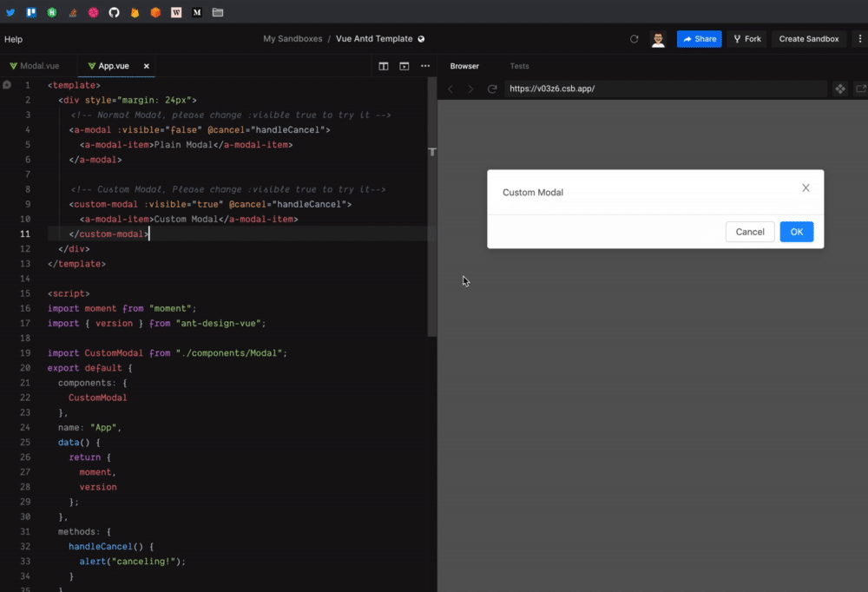Viewport: 868px width, 592px height.
Task: Click the Twitter bookmark icon
Action: pos(10,13)
